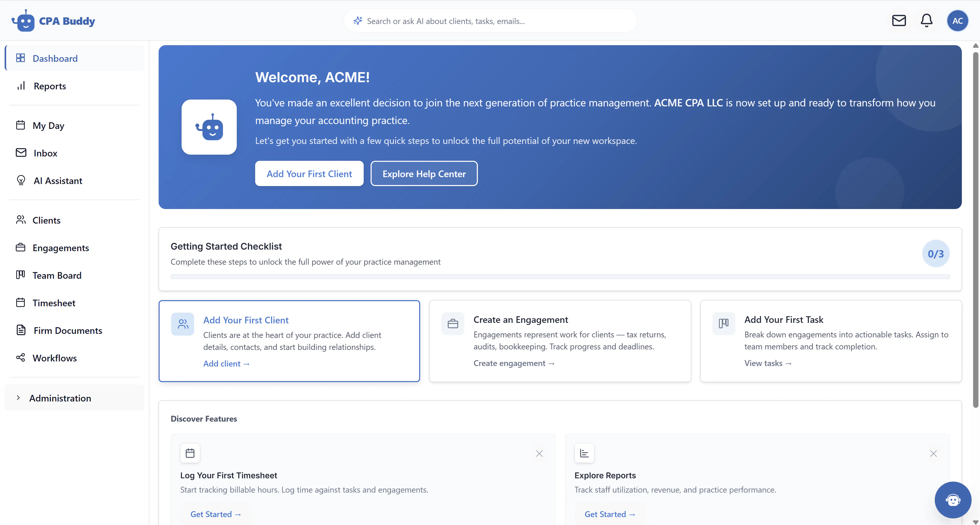
Task: Open My Day page
Action: point(75,126)
